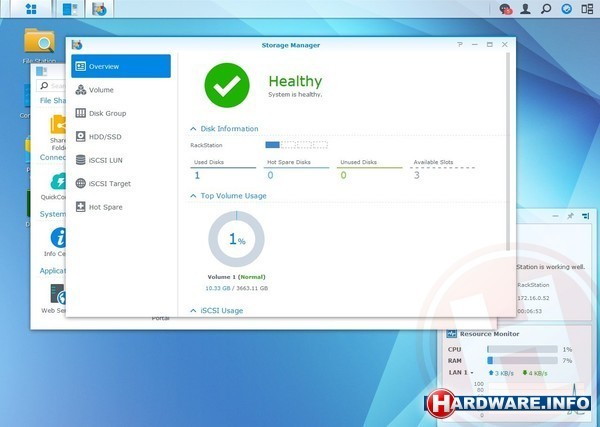
Task: Click the CPU usage bar
Action: click(x=522, y=349)
